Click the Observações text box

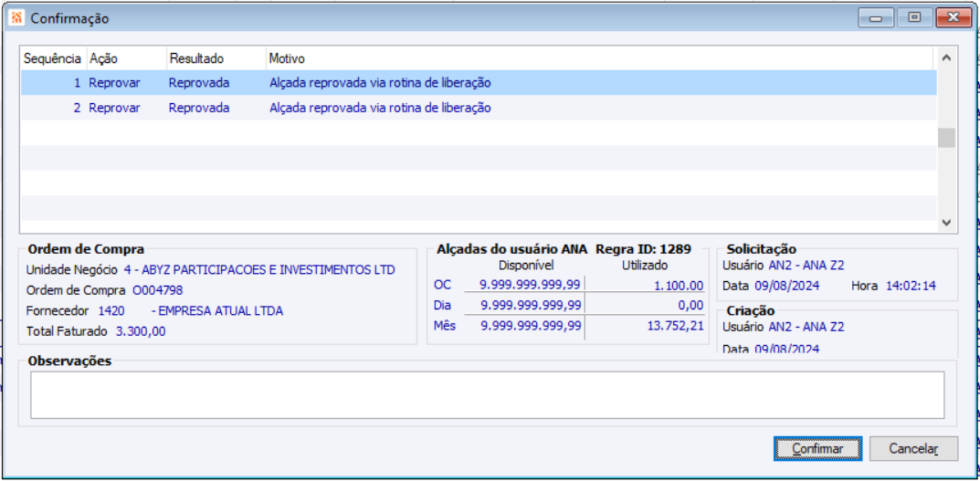tap(488, 395)
